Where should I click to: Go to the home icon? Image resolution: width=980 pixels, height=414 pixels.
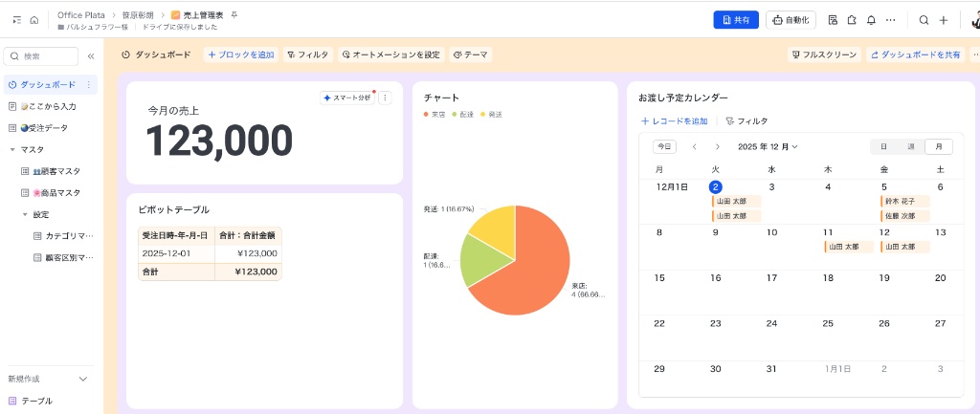tap(34, 20)
